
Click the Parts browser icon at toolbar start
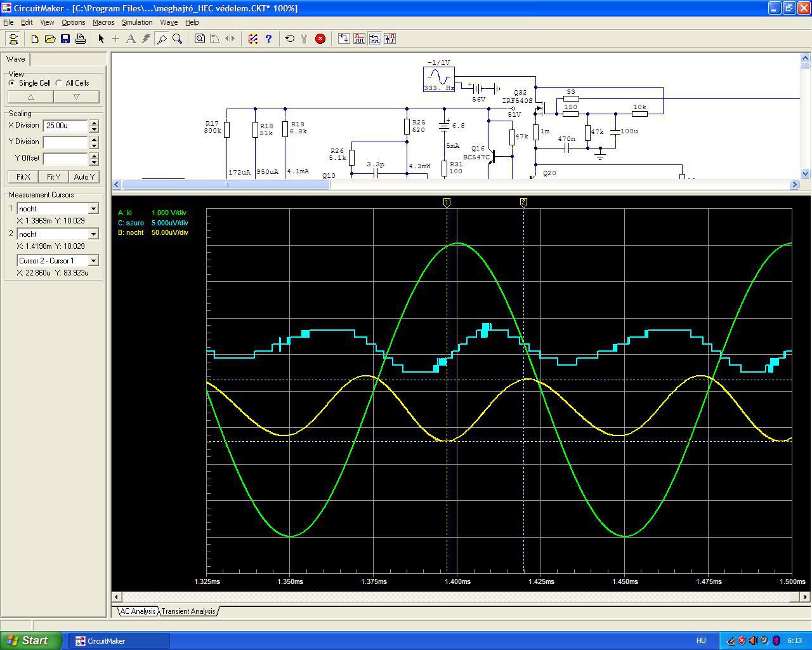click(13, 39)
